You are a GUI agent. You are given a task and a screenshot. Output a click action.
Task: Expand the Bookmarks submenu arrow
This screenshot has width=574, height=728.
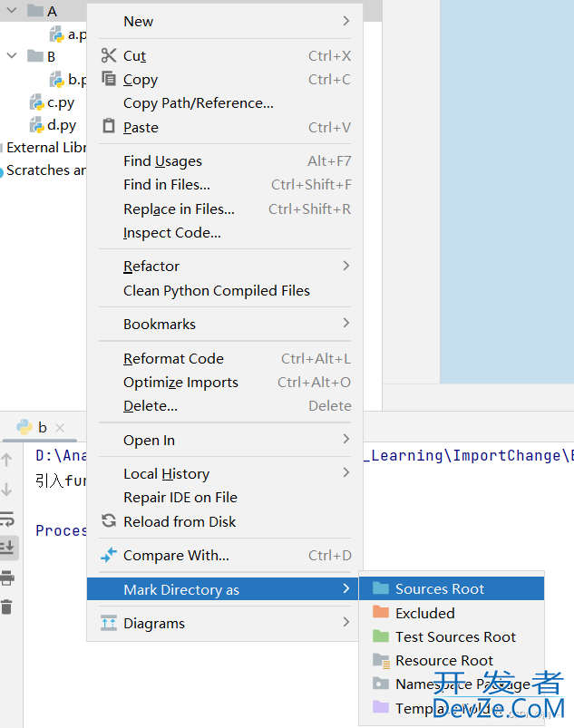(x=346, y=323)
